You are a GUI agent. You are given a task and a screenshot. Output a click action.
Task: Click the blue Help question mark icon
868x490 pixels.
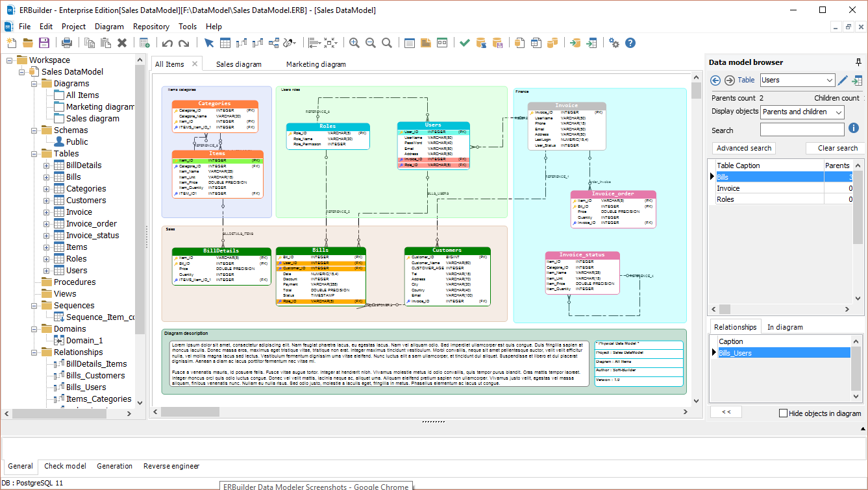[630, 43]
